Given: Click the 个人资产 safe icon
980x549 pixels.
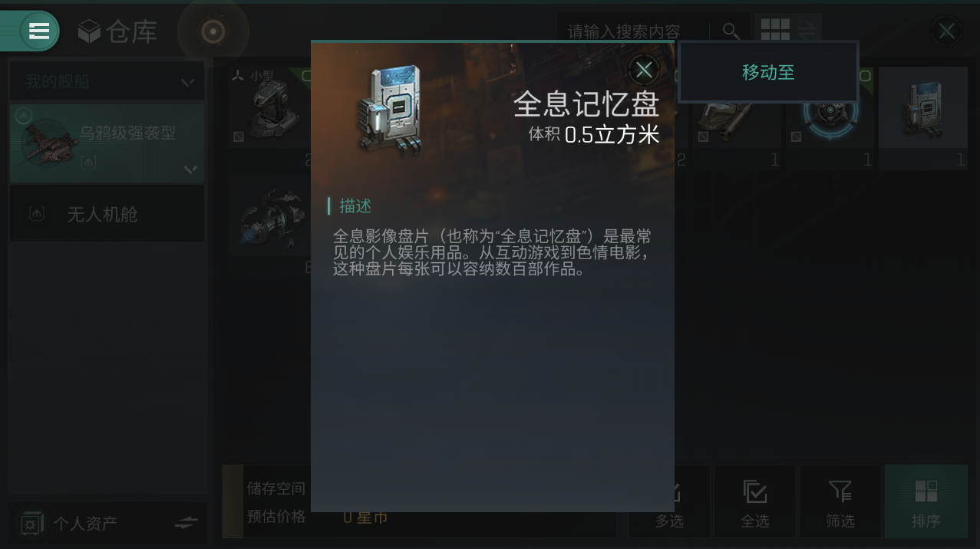Looking at the screenshot, I should pos(31,524).
